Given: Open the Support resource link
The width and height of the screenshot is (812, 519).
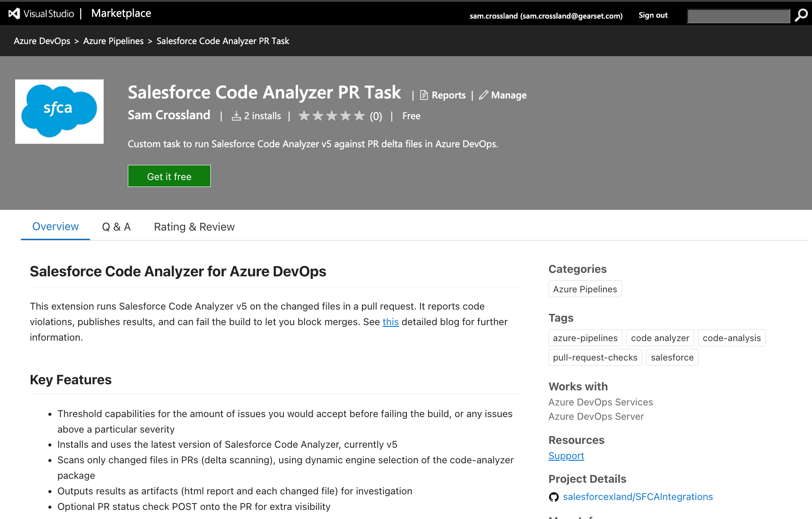Looking at the screenshot, I should click(566, 456).
